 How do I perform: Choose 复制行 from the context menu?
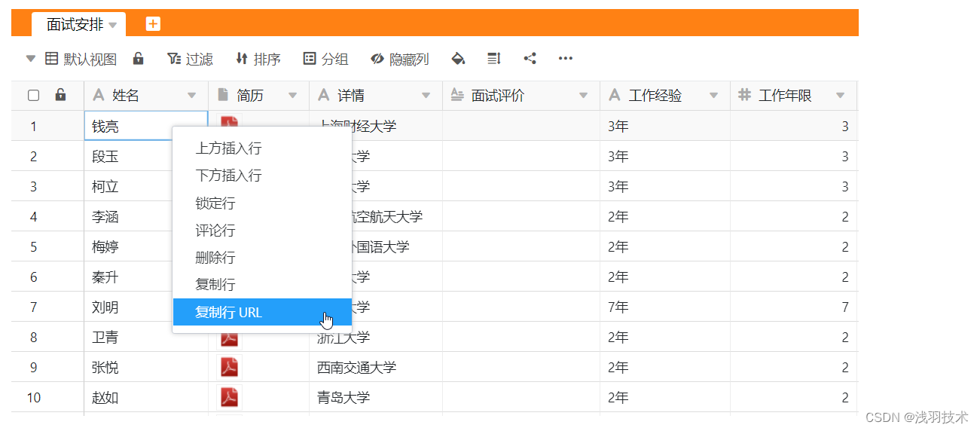click(x=262, y=285)
